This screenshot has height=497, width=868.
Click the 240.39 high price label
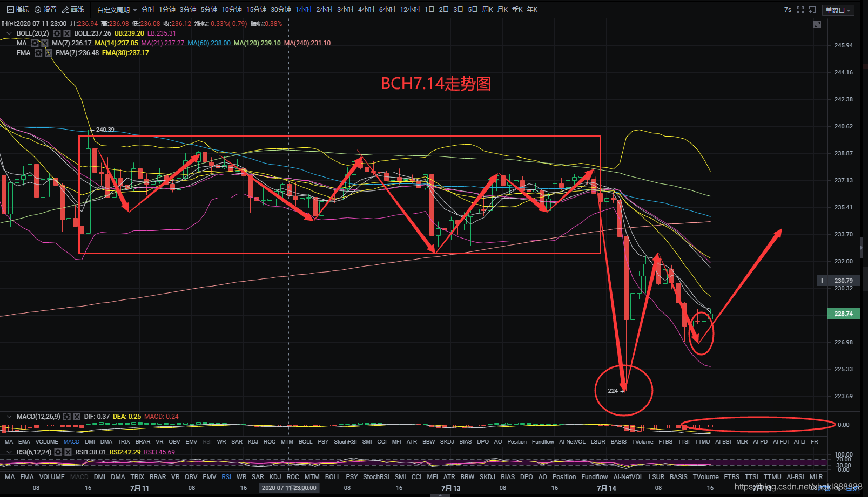click(x=105, y=130)
